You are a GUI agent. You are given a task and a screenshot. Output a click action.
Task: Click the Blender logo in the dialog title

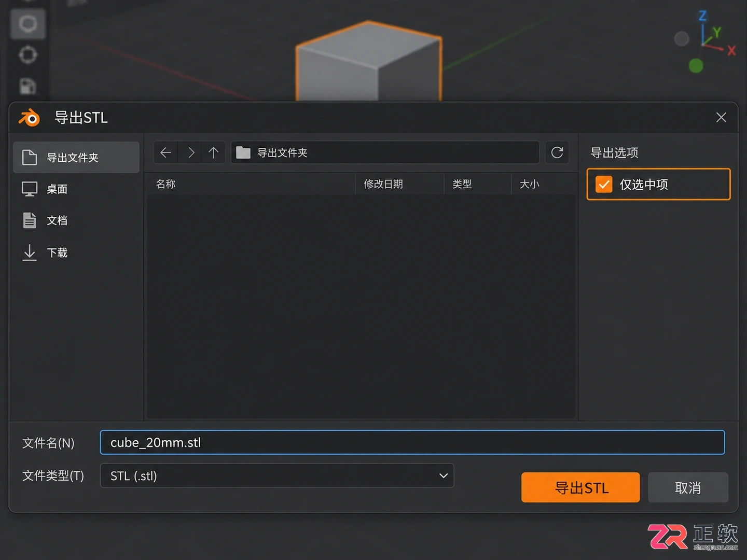[30, 118]
